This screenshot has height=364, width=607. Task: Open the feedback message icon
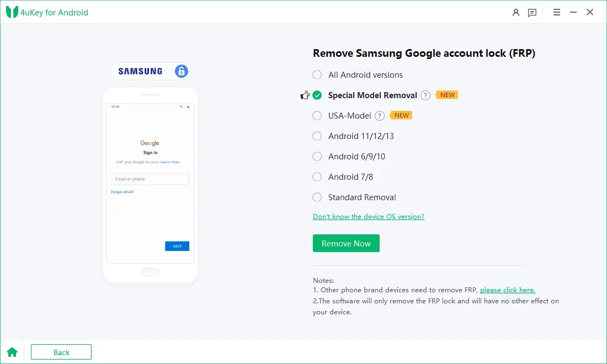tap(532, 12)
